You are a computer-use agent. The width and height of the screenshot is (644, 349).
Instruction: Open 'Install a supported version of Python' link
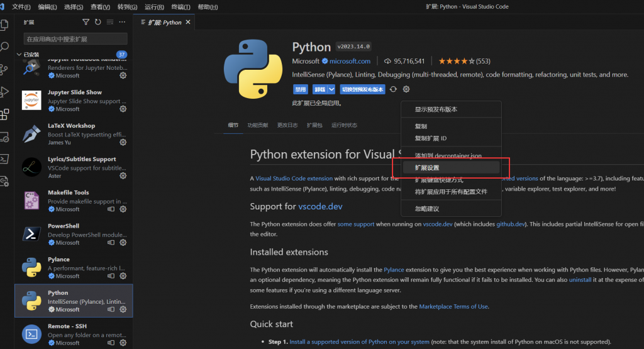point(359,341)
